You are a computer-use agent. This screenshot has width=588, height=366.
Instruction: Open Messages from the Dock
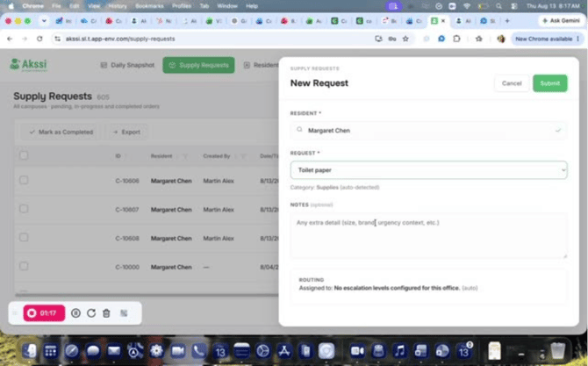93,351
